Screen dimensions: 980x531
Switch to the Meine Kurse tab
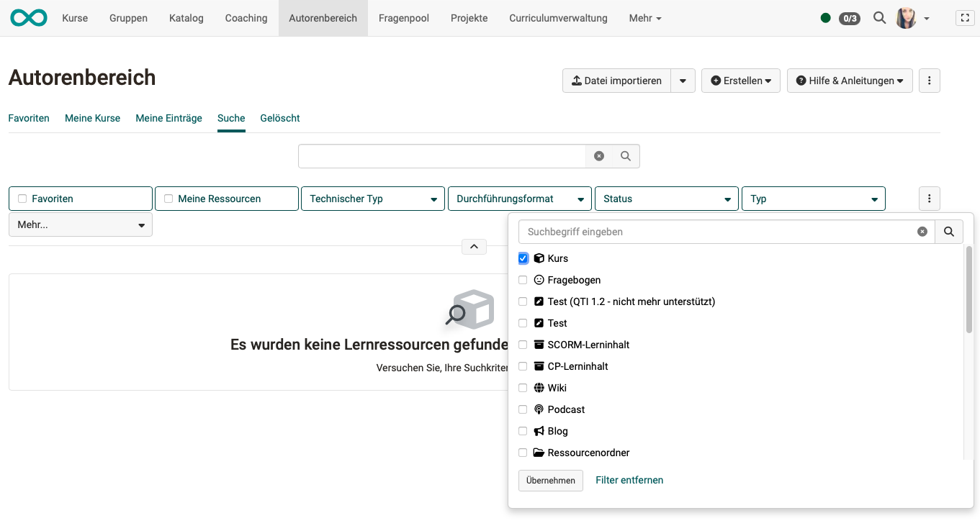(x=92, y=118)
